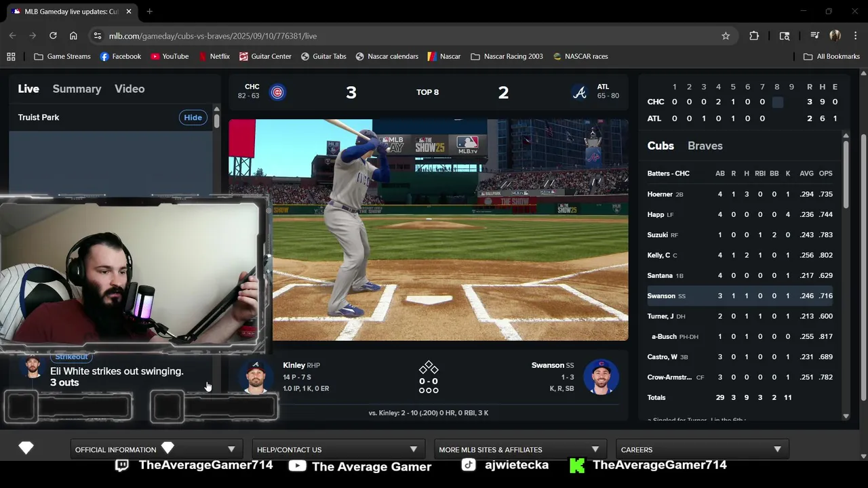Open the NASCAR races bookmark

point(580,56)
